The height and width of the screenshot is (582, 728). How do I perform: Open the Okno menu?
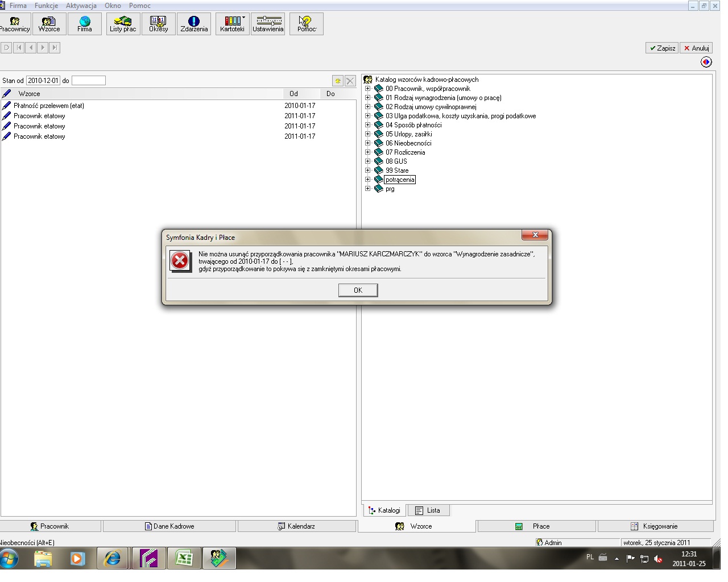(113, 6)
